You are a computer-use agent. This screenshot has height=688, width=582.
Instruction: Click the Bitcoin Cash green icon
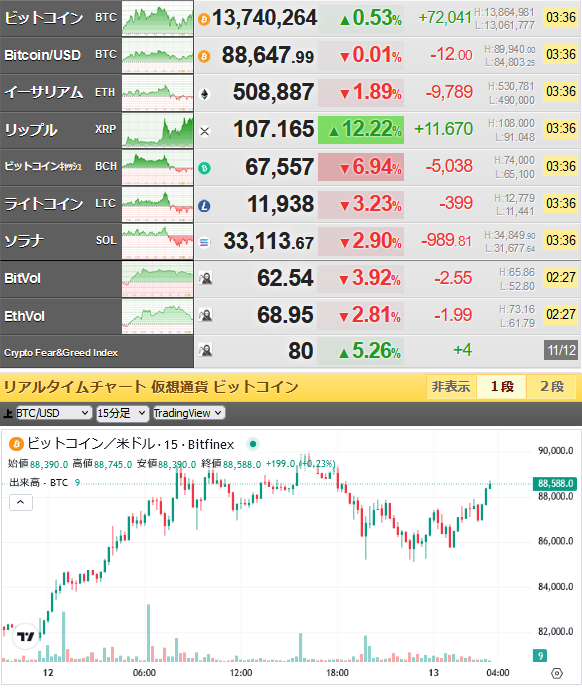(x=204, y=168)
